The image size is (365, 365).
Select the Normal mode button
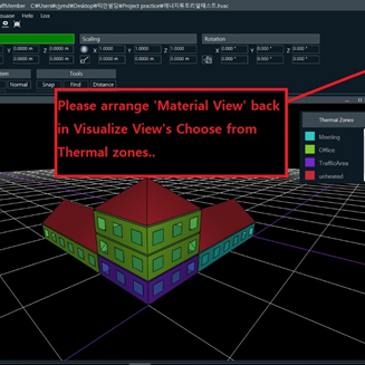(x=19, y=85)
